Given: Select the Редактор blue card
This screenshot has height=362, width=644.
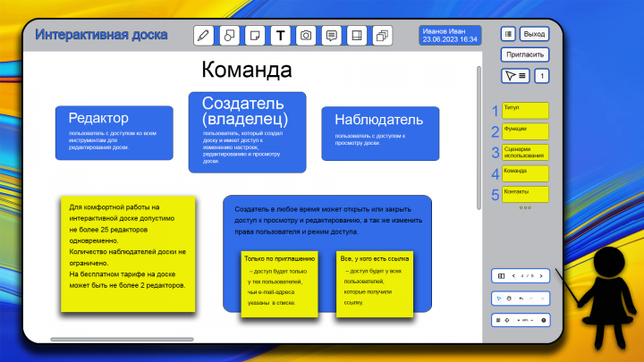Looking at the screenshot, I should pos(114,133).
